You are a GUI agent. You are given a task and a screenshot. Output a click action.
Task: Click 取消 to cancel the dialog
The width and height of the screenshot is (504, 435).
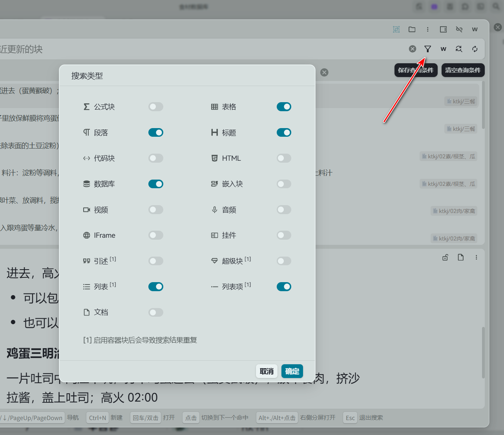tap(267, 371)
